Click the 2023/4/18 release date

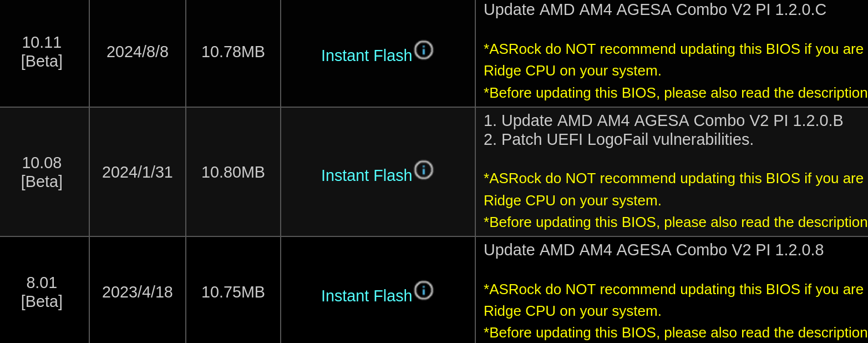138,292
